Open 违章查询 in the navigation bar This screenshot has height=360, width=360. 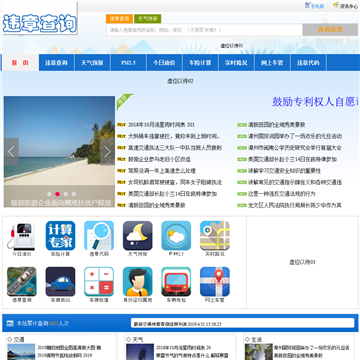pos(56,63)
